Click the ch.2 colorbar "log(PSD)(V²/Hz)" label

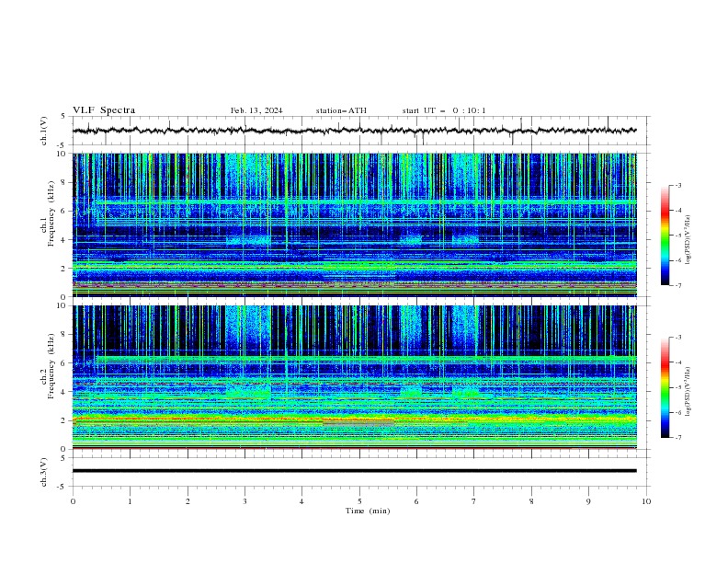[688, 391]
